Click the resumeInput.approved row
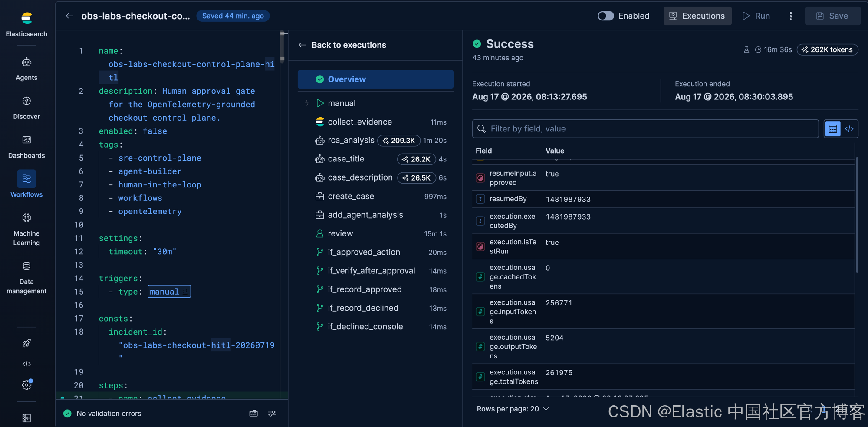Viewport: 868px width, 427px height. (x=663, y=178)
